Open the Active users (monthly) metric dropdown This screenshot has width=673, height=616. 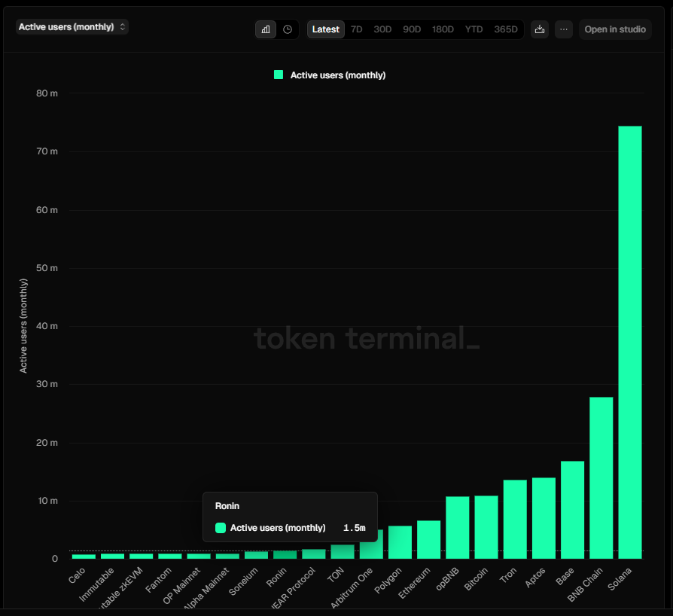(72, 27)
